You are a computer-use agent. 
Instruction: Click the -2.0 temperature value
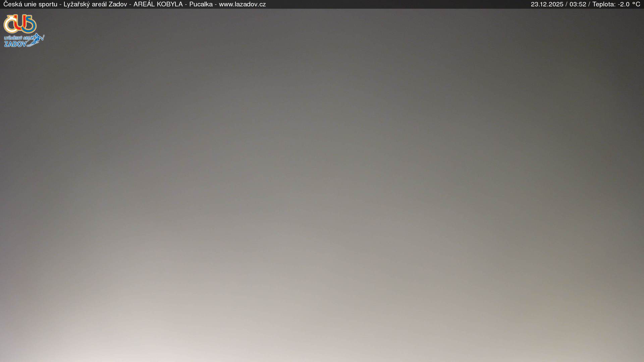pyautogui.click(x=624, y=4)
